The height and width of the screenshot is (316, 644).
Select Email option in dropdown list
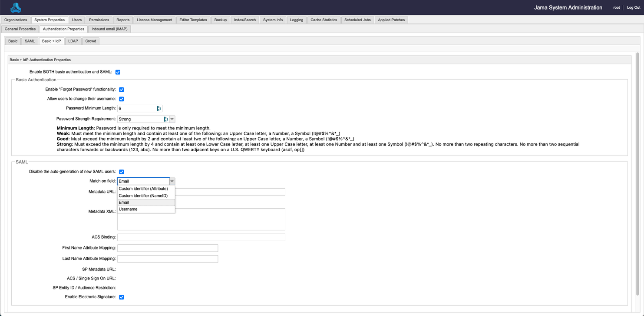coord(146,203)
